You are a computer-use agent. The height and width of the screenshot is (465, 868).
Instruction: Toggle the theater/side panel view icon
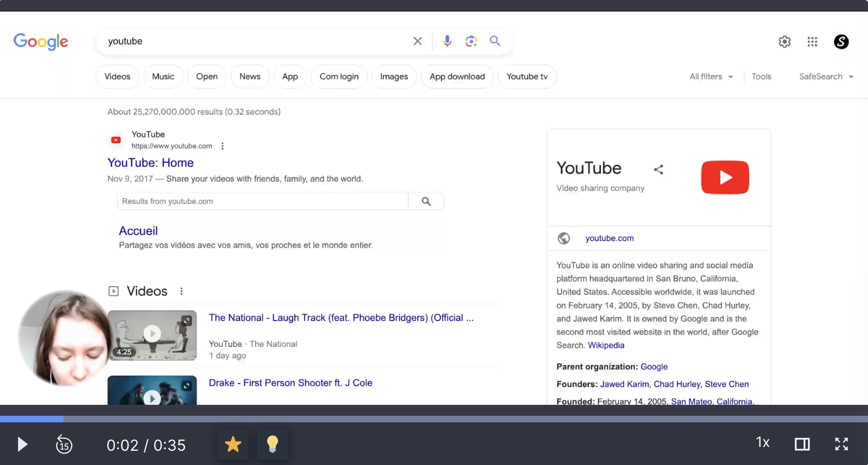802,444
